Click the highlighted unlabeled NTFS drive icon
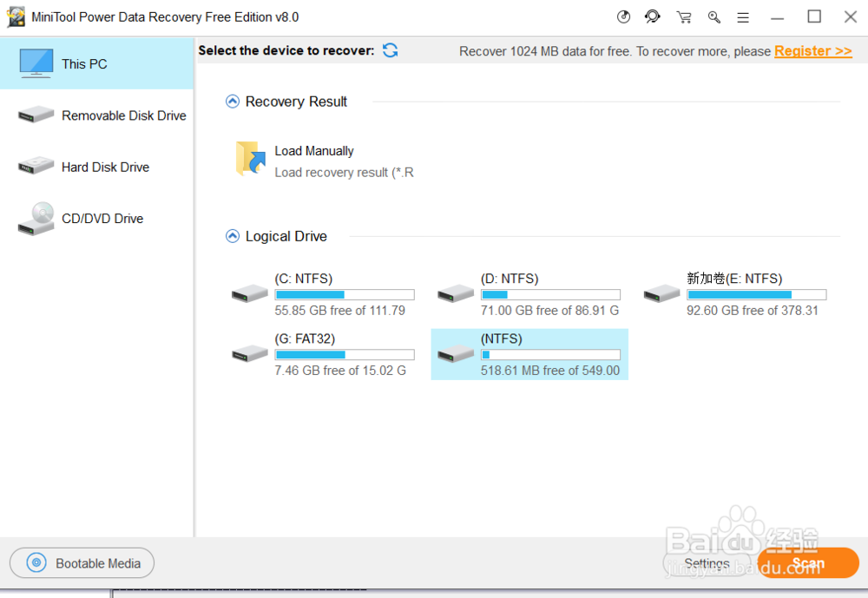The width and height of the screenshot is (868, 598). 456,353
